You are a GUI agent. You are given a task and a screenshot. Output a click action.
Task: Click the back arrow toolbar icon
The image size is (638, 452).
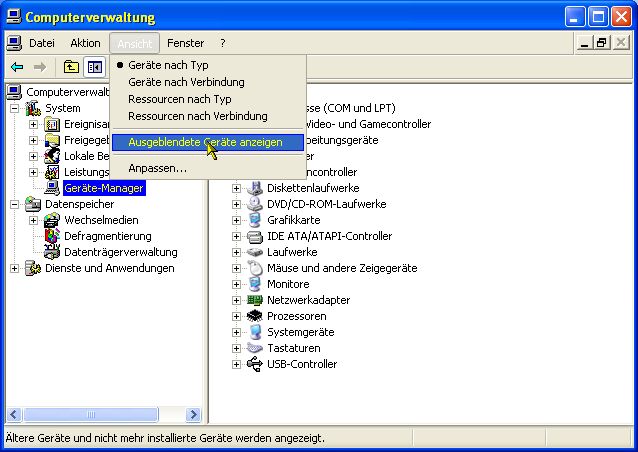click(x=17, y=67)
